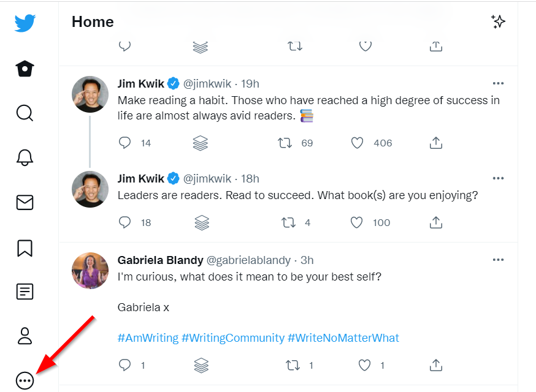Like Gabriela Blandy's tweet
The image size is (536, 392).
coord(364,365)
